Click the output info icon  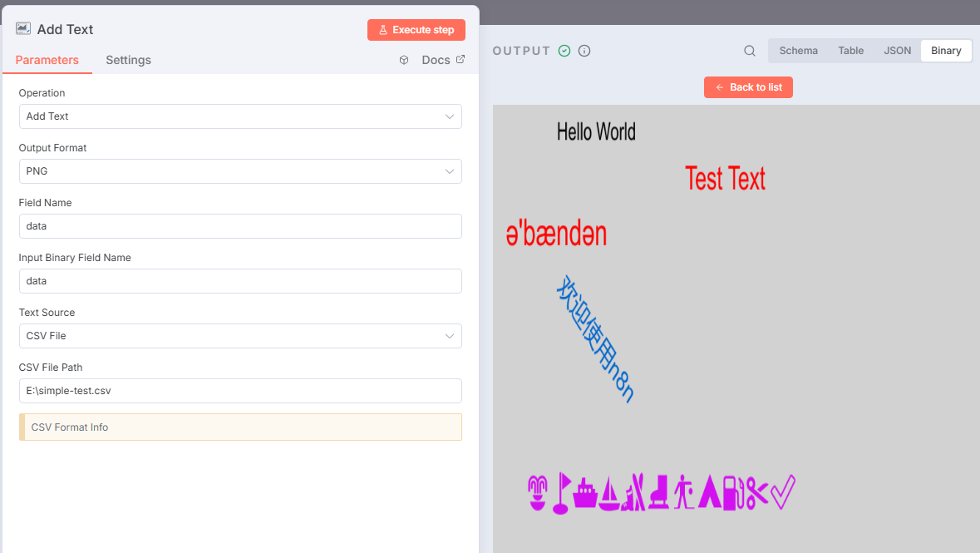(x=584, y=51)
